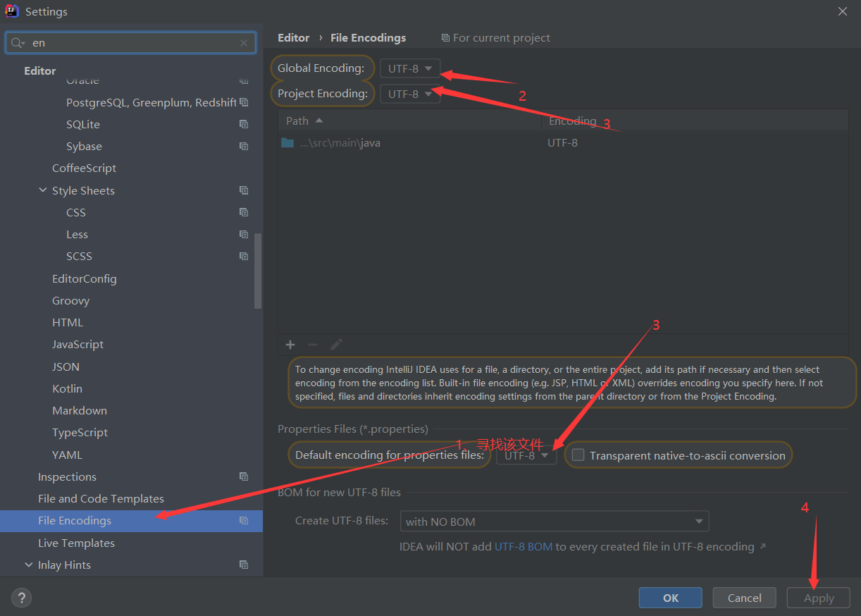This screenshot has height=616, width=861.
Task: Select CSS under Style Sheets
Action: click(76, 212)
